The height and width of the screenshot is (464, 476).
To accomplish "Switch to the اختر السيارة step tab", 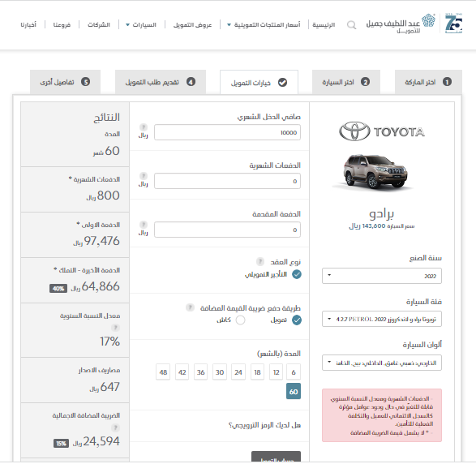I will pyautogui.click(x=346, y=82).
